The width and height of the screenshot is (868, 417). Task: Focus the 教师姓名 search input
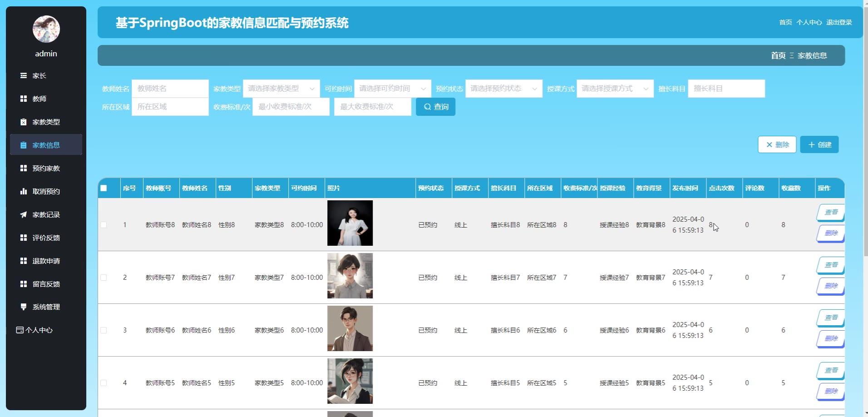click(x=170, y=89)
